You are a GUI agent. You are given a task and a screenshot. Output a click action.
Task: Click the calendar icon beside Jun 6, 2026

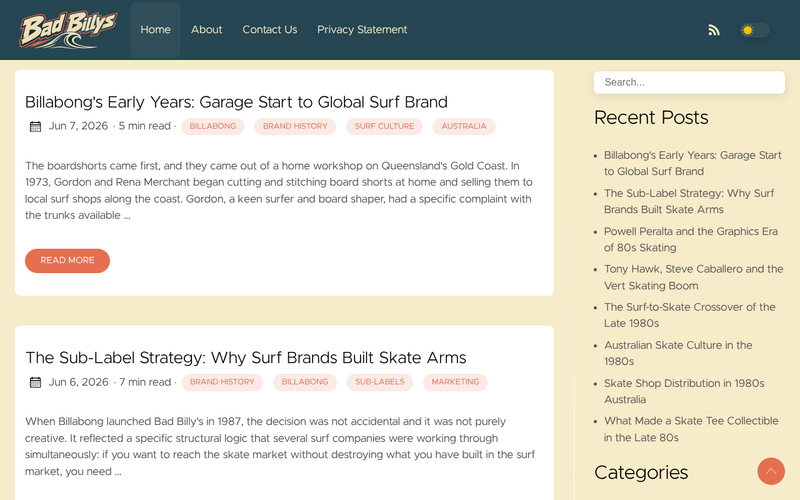point(35,382)
